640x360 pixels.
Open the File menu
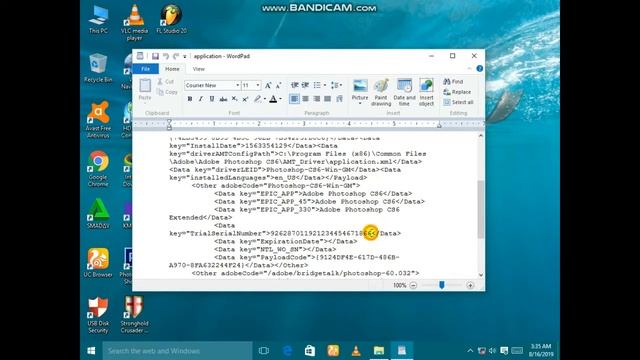click(145, 69)
